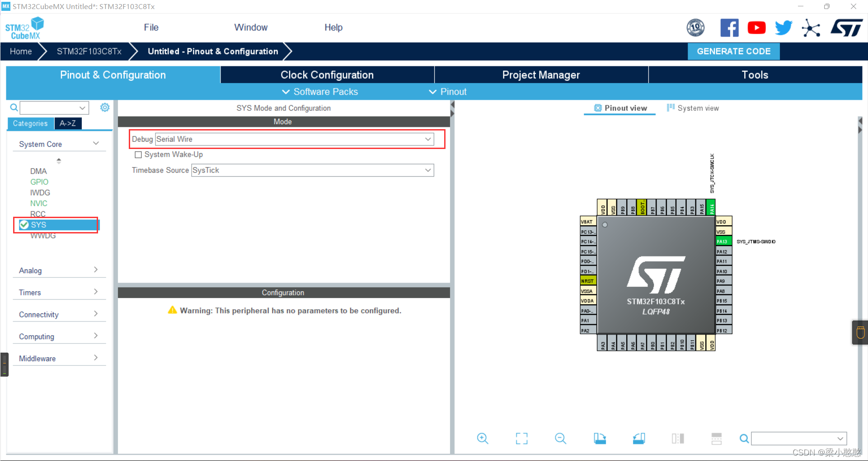
Task: Open the settings gear in categories panel
Action: point(105,107)
